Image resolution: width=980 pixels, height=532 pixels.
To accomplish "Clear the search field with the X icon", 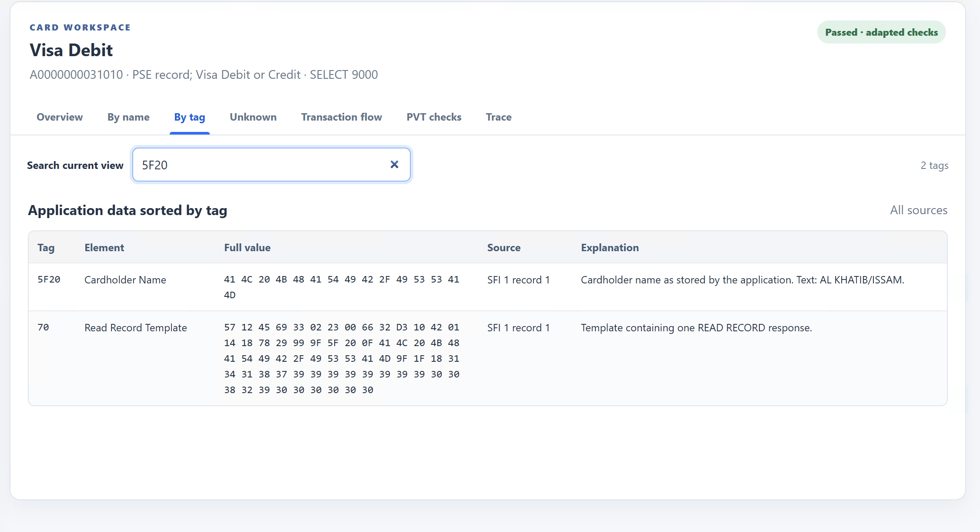I will point(394,165).
